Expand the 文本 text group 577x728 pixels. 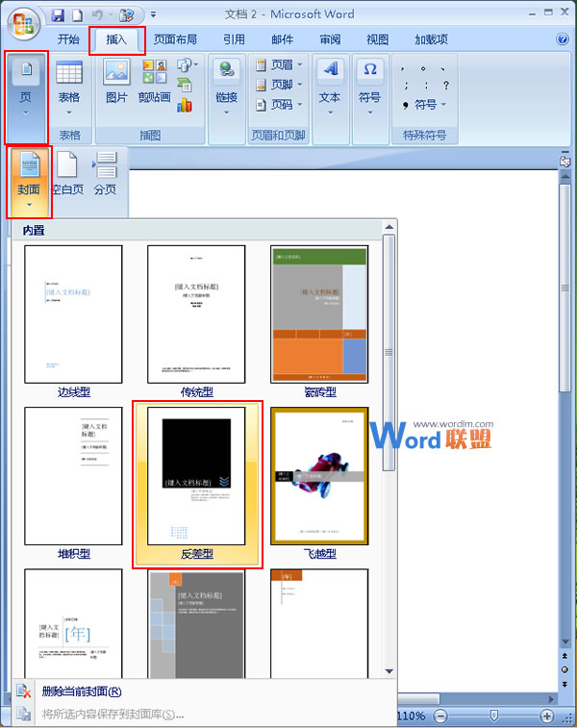[x=330, y=87]
